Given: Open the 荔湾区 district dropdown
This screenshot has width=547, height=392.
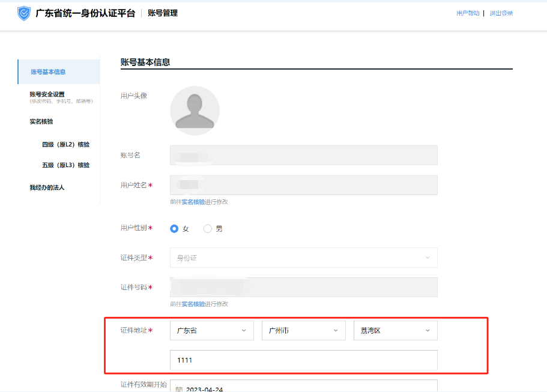Looking at the screenshot, I should click(x=395, y=330).
